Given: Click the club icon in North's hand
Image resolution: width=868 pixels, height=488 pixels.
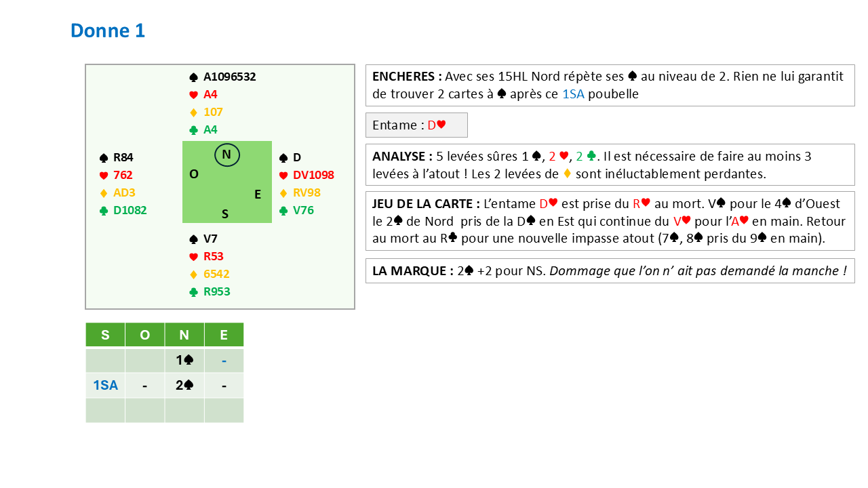Looking at the screenshot, I should [193, 130].
